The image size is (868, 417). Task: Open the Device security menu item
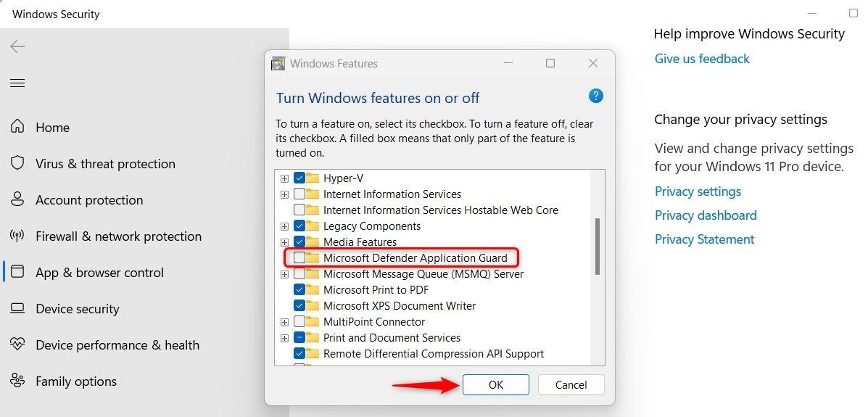pyautogui.click(x=77, y=308)
